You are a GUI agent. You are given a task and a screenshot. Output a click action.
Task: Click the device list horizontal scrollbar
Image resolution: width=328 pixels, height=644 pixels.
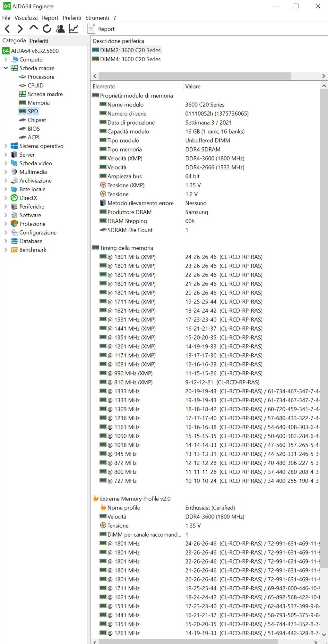point(195,76)
